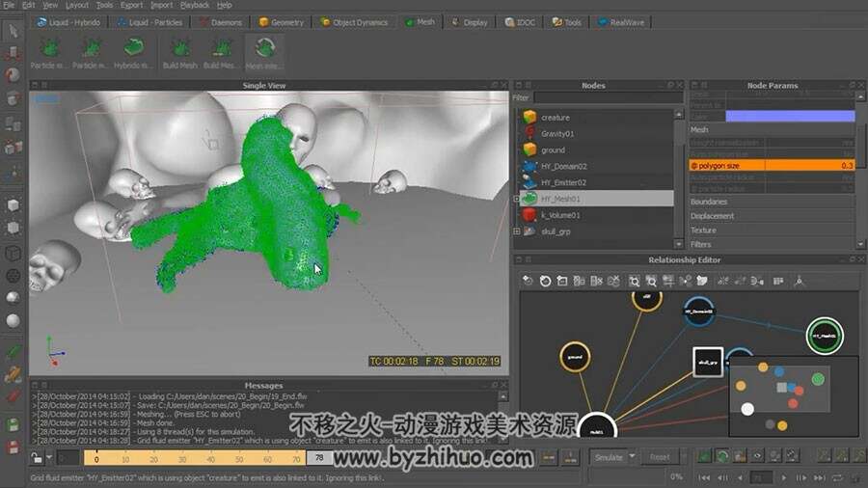Toggle the timeline lock icon

pos(36,457)
